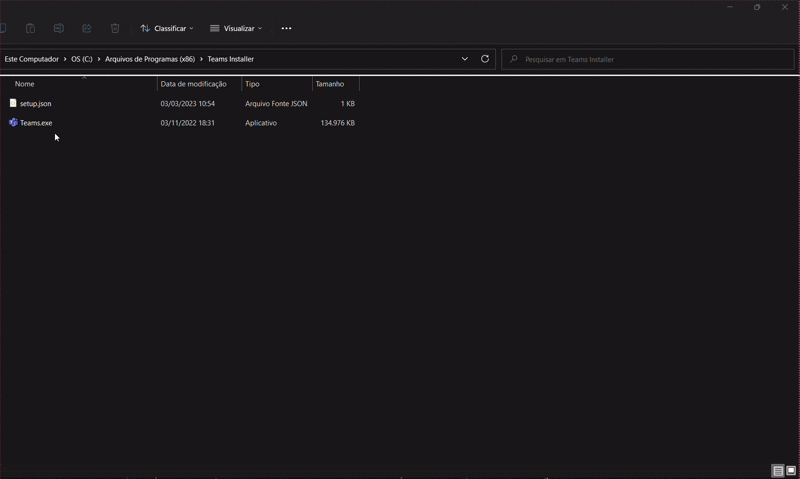800x479 pixels.
Task: Click the setup.json file icon
Action: 13,103
